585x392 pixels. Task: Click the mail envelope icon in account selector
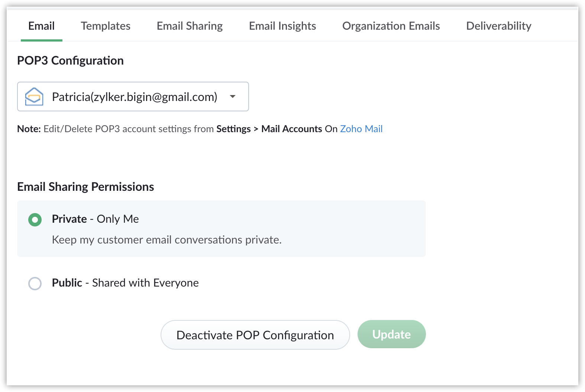(34, 97)
